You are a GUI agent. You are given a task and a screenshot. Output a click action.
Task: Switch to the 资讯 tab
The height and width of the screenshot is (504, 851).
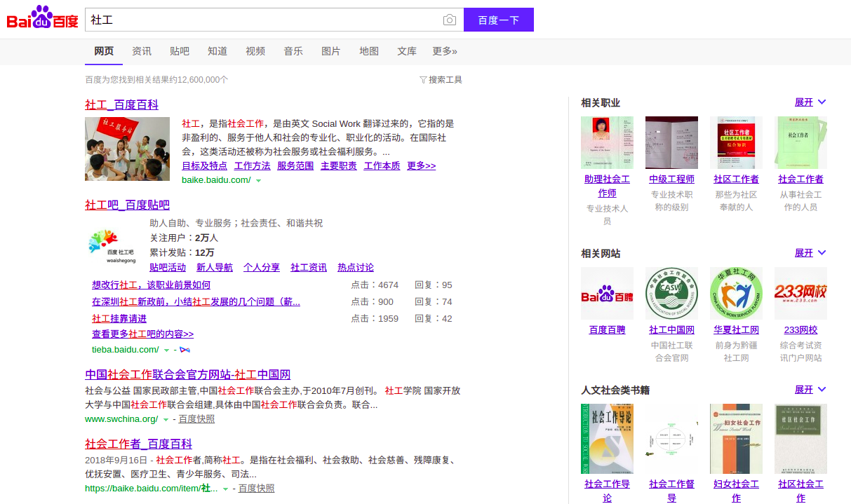(x=142, y=51)
